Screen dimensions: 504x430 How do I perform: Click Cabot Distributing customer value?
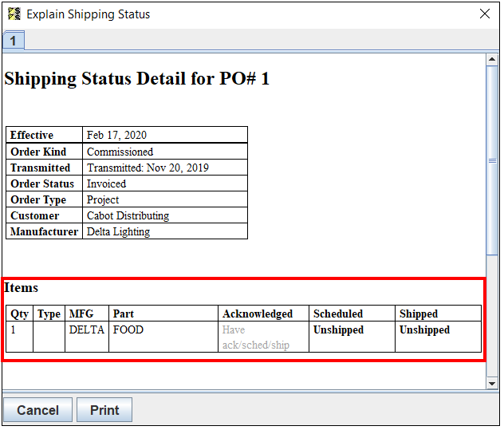coord(128,215)
